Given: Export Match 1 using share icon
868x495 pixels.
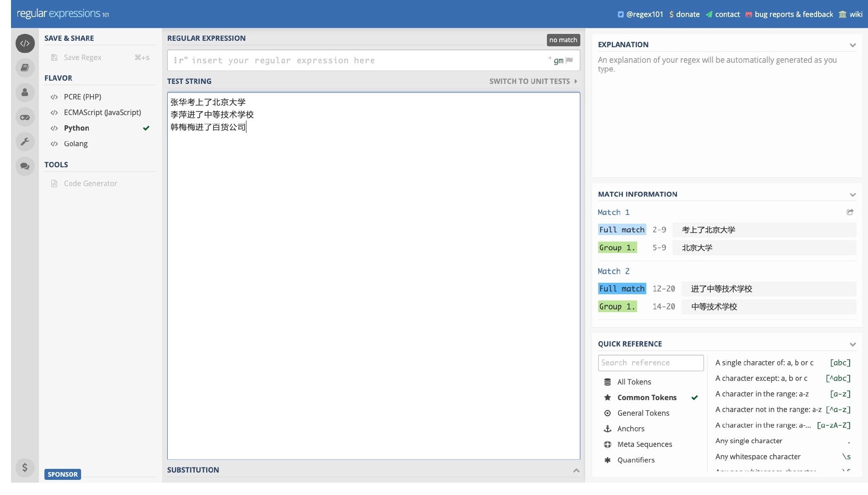Looking at the screenshot, I should 850,212.
